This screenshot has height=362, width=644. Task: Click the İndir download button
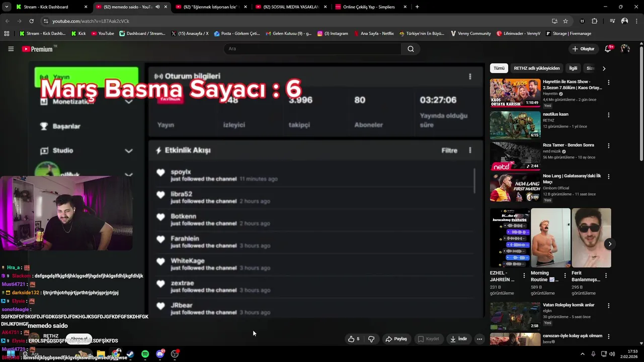(x=458, y=339)
